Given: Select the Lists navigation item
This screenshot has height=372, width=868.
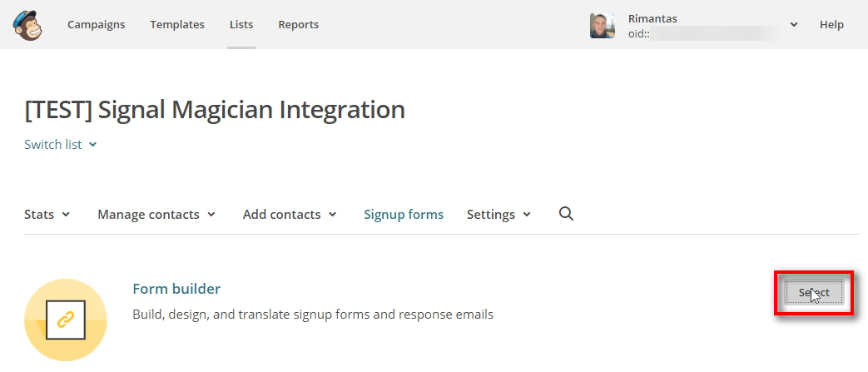Looking at the screenshot, I should coord(241,24).
